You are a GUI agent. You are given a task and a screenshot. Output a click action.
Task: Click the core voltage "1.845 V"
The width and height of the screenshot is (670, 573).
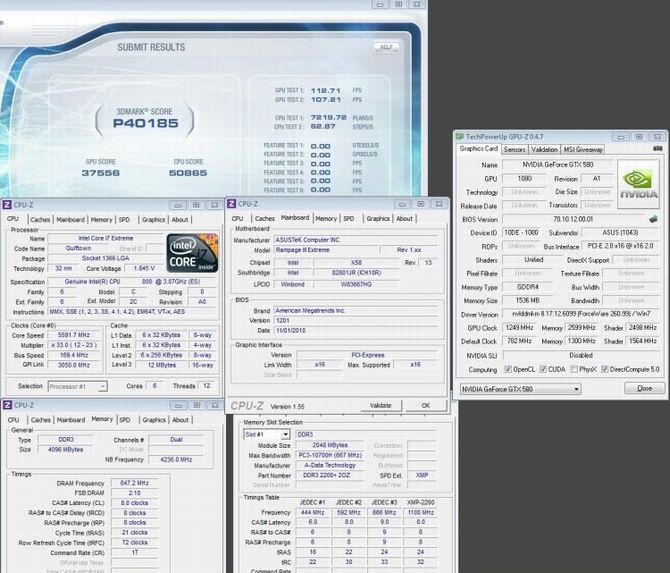pos(144,268)
